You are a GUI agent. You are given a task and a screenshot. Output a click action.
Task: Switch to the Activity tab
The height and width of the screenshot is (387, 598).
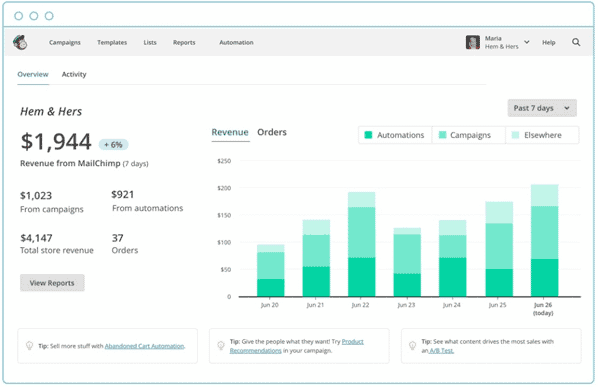pyautogui.click(x=74, y=74)
